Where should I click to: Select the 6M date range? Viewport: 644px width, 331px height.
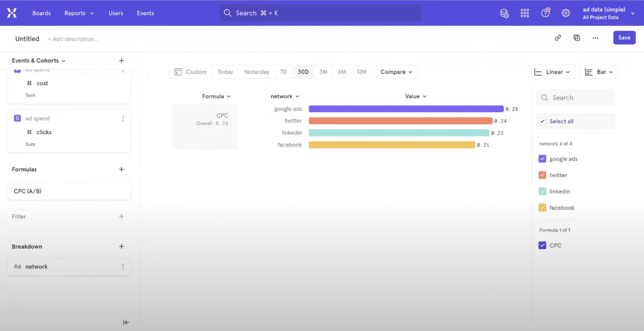tap(342, 72)
